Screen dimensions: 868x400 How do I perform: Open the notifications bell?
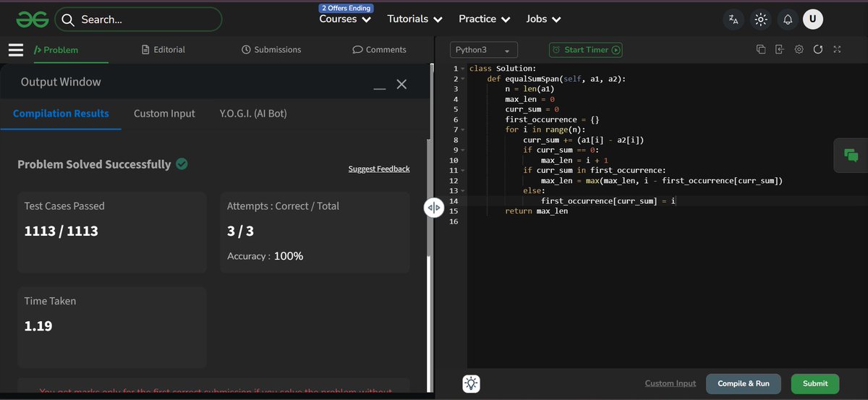click(x=787, y=20)
